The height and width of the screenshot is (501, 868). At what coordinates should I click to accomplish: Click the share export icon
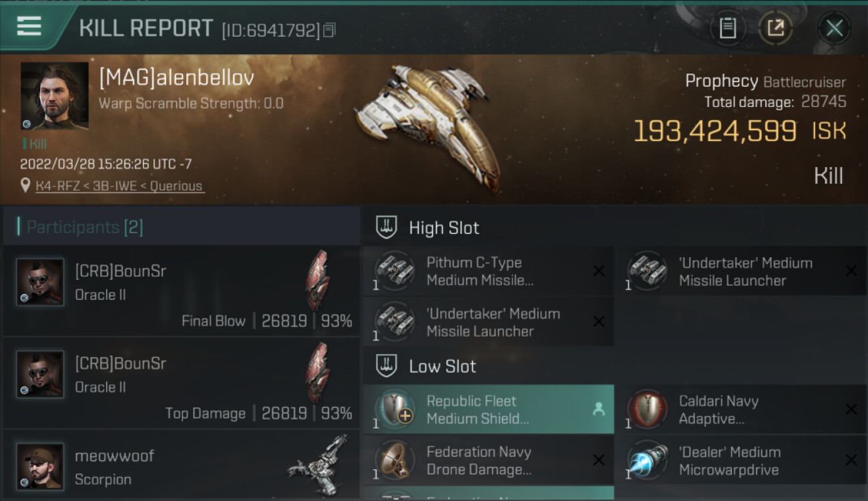tap(775, 28)
